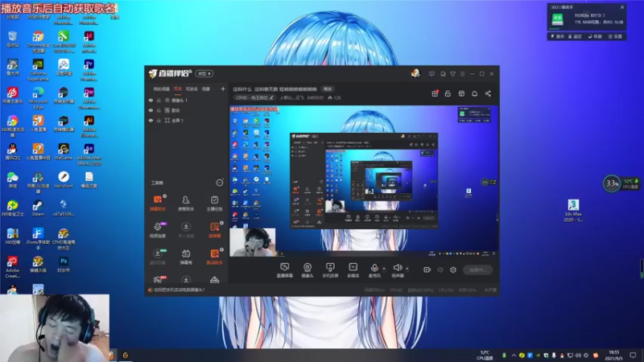The height and width of the screenshot is (362, 644).
Task: Click the unlock padlock icon in header
Action: (x=448, y=93)
